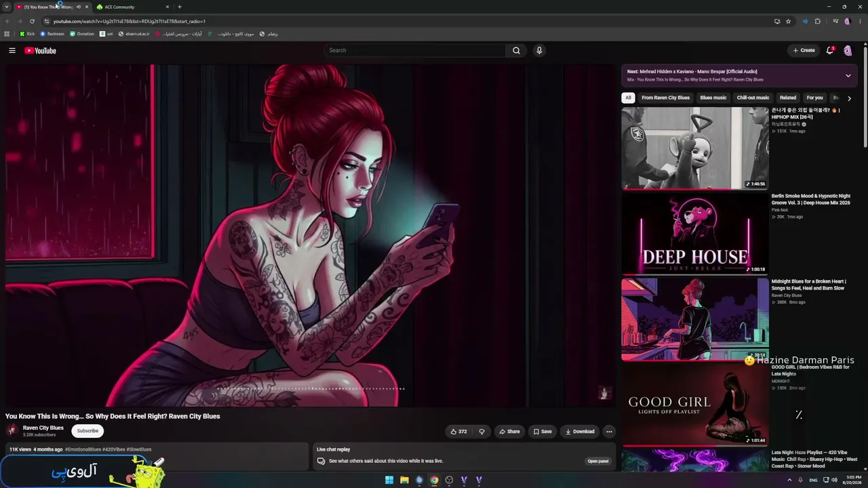
Task: Expand the Next up playlist panel
Action: (848, 75)
